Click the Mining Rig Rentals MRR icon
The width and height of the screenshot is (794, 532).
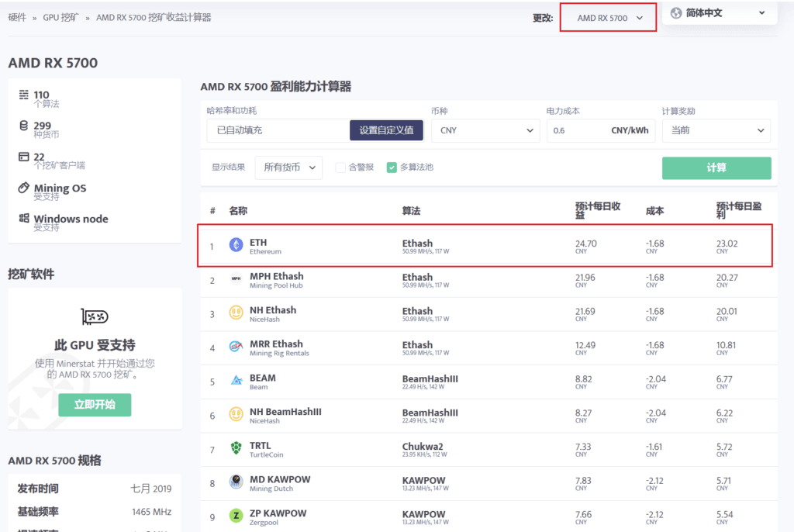tap(236, 347)
